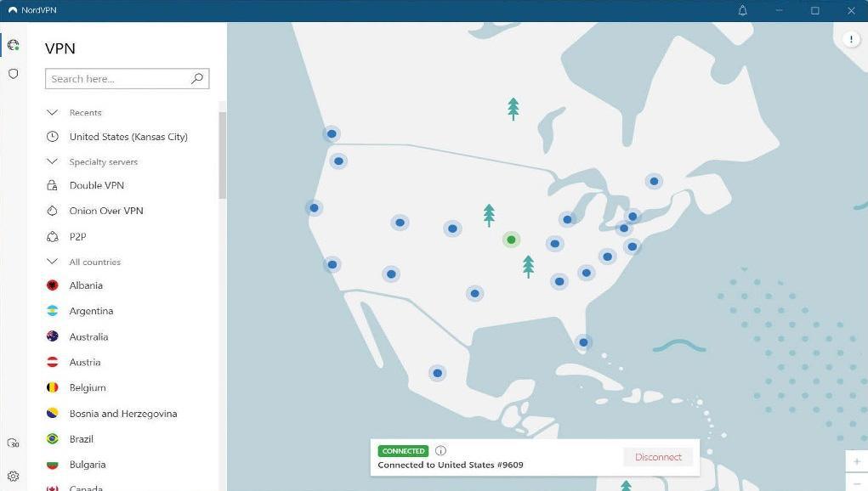Open the settings gear in sidebar
Image resolution: width=868 pixels, height=491 pixels.
[14, 476]
